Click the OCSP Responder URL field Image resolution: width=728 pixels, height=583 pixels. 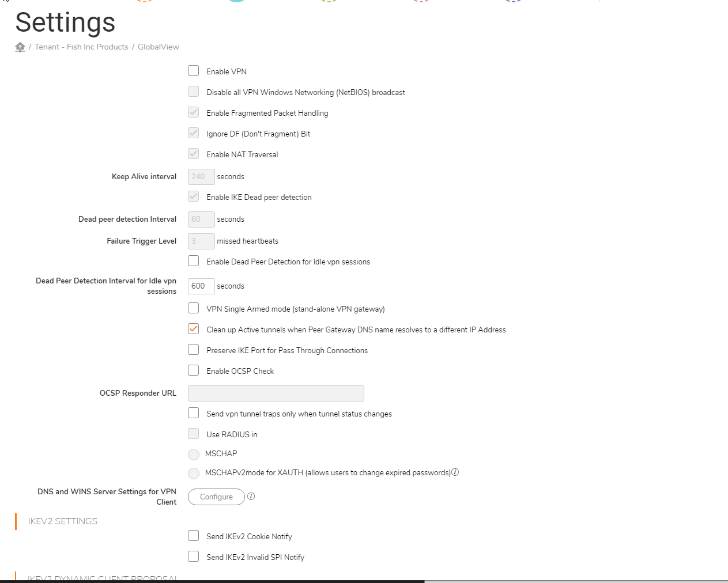click(276, 393)
